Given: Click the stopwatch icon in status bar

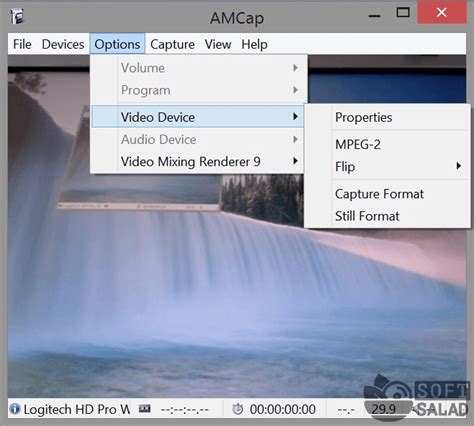Looking at the screenshot, I should (238, 409).
